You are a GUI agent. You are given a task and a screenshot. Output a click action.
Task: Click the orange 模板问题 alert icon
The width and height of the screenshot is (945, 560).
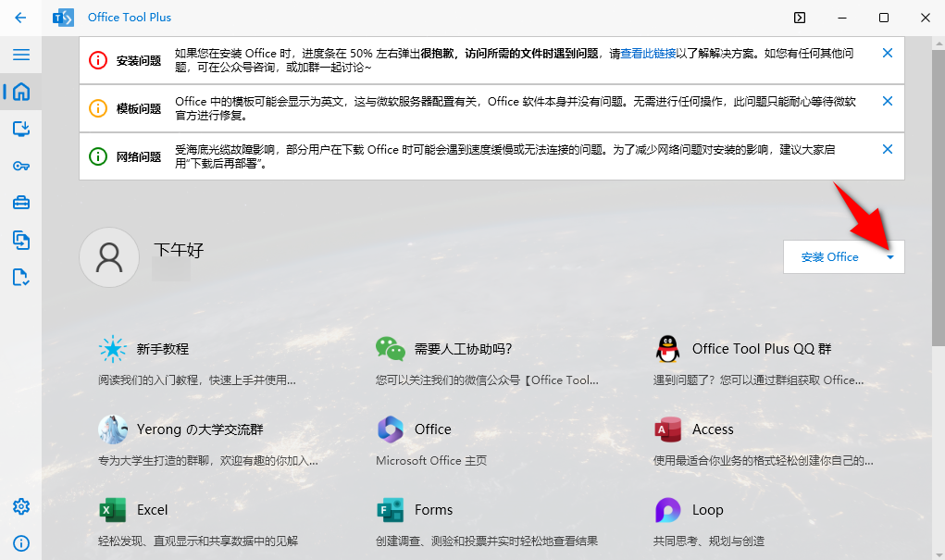(x=97, y=108)
